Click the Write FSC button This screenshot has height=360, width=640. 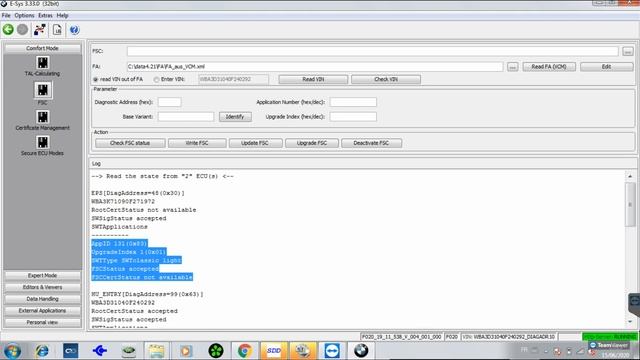[197, 143]
